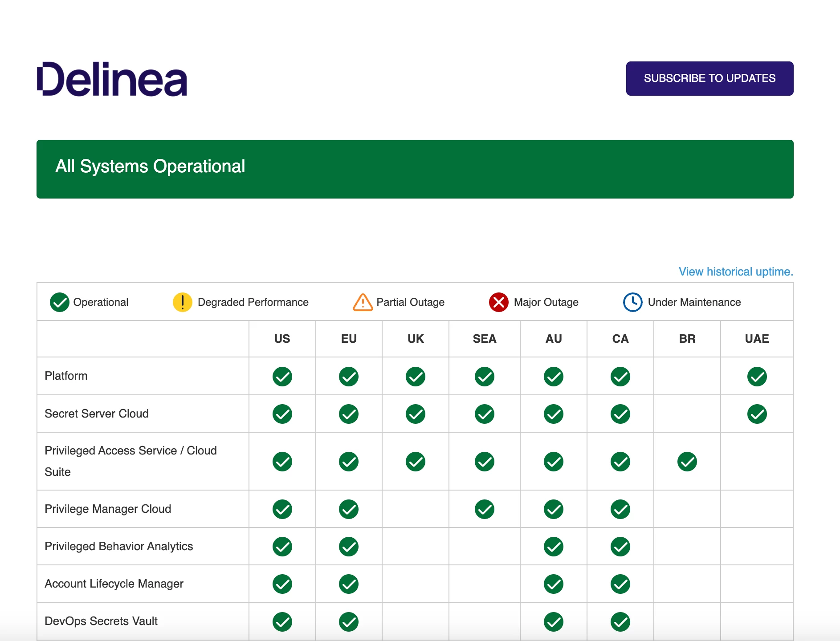Click the Degraded Performance legend icon
The width and height of the screenshot is (840, 641).
point(183,302)
